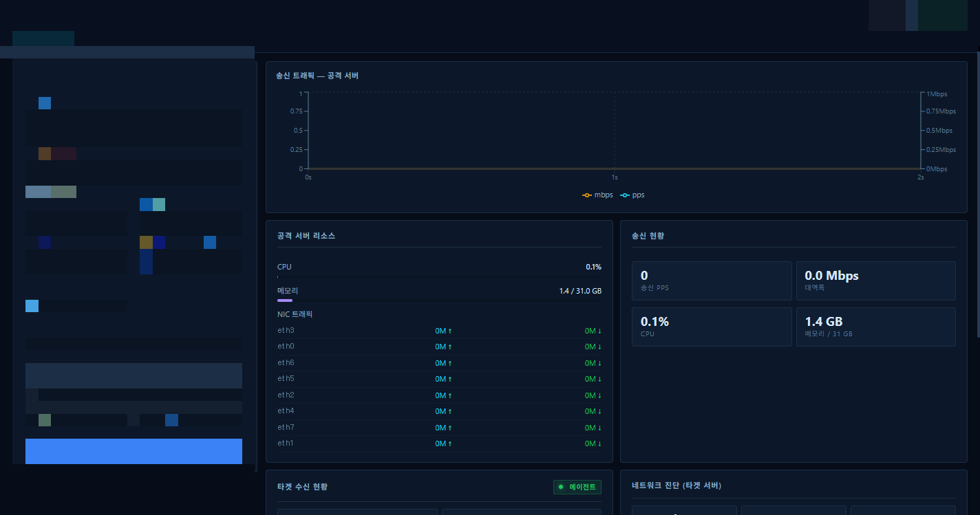Click the 0Mbps right axis label

(x=937, y=169)
